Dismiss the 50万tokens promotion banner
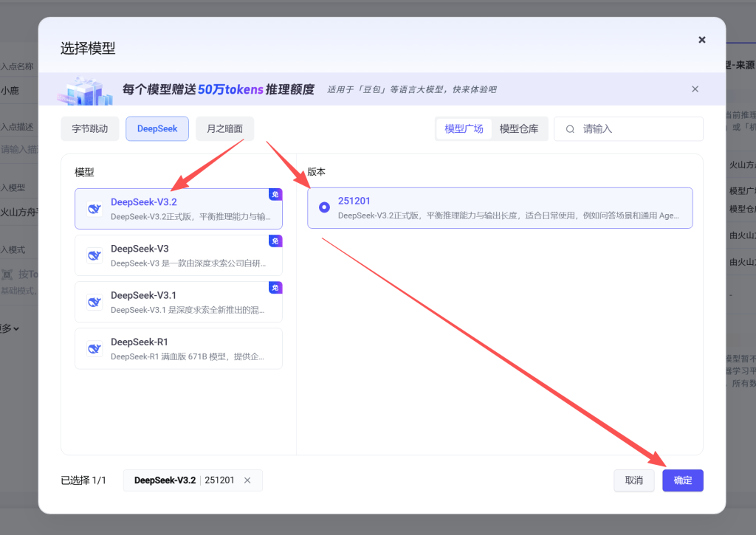 coord(695,89)
